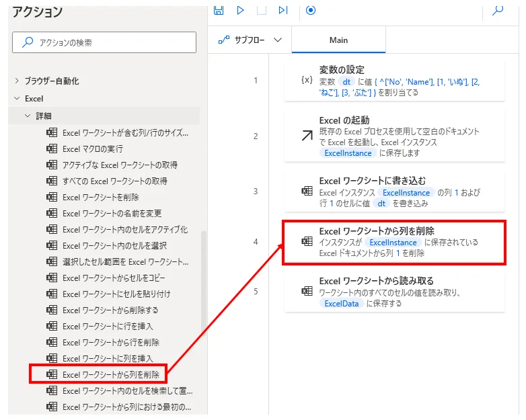
Task: Expand the ブラウザー自動化 action group
Action: coord(17,81)
